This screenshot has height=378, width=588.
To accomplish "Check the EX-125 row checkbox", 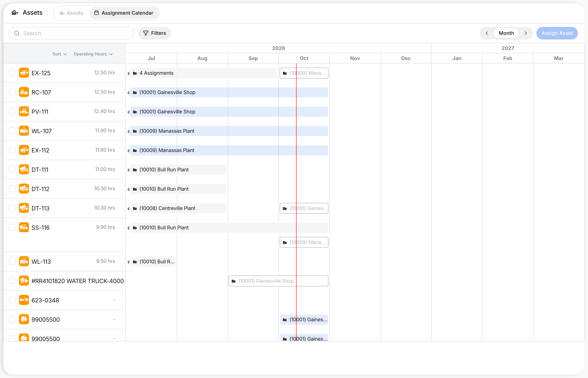I will click(x=12, y=73).
